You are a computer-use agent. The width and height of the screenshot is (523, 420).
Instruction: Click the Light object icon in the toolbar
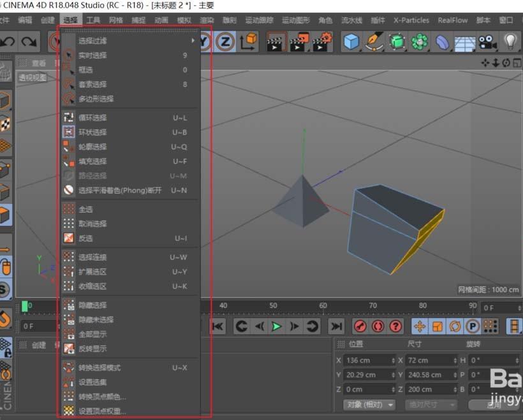508,42
